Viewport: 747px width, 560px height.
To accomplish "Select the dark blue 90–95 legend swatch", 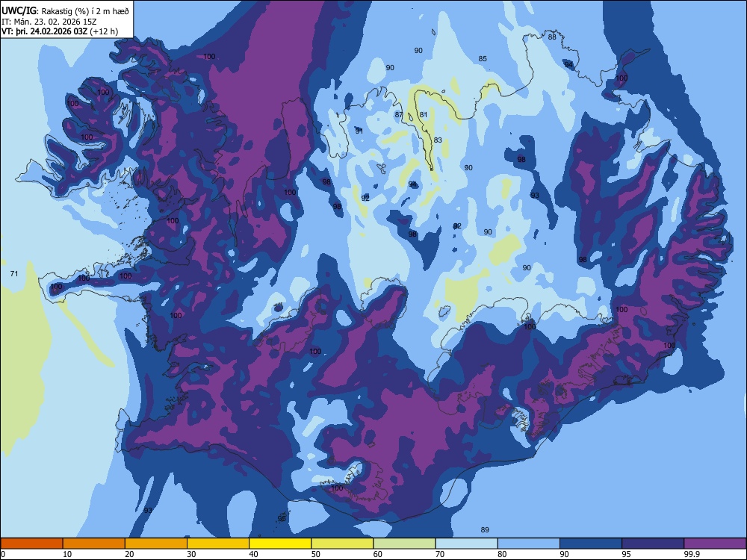I will click(591, 544).
